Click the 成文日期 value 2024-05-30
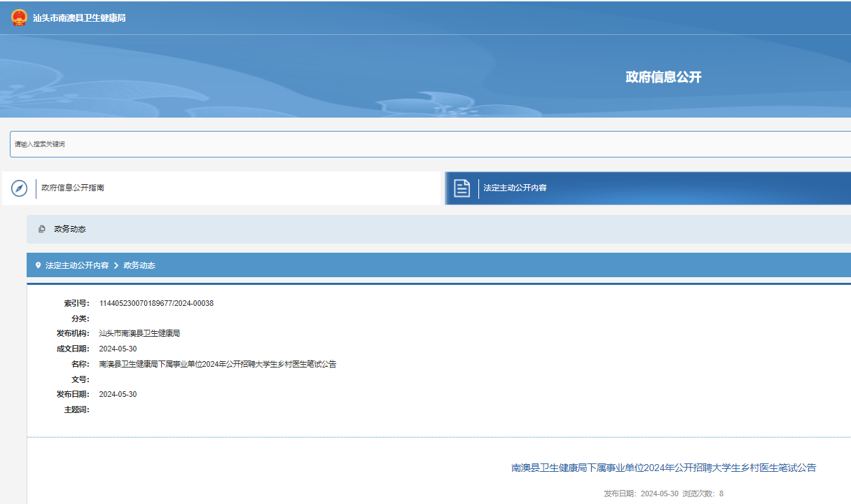This screenshot has height=504, width=851. 118,349
